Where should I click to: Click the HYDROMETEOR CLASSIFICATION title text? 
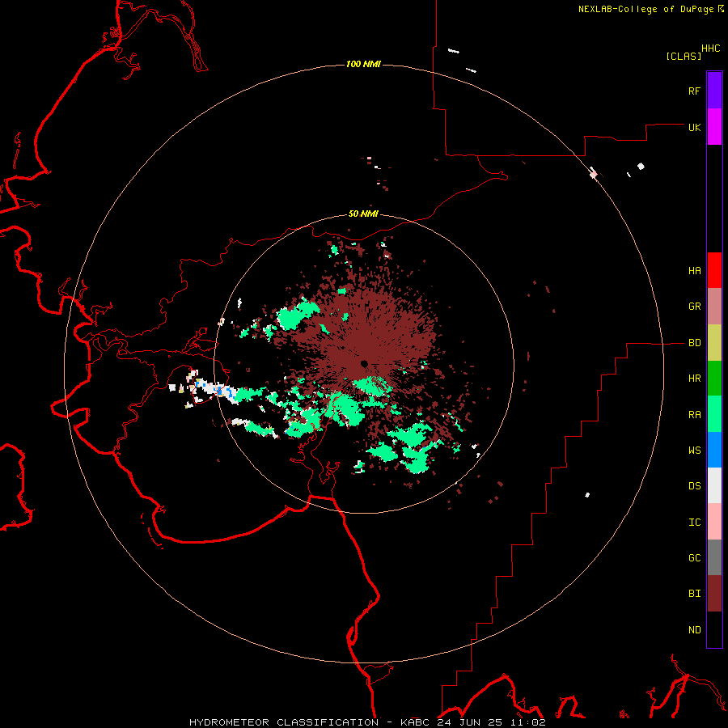tap(284, 722)
